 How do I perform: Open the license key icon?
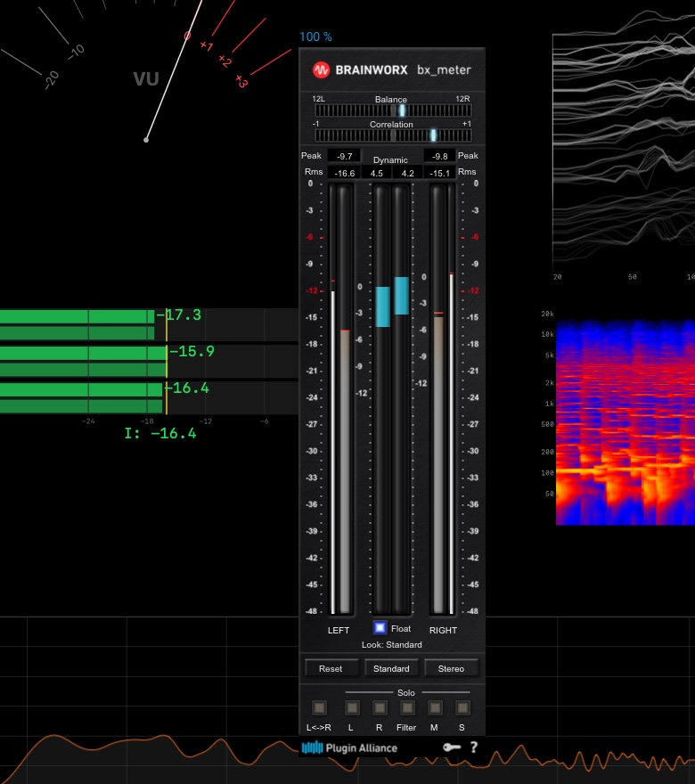(x=452, y=747)
